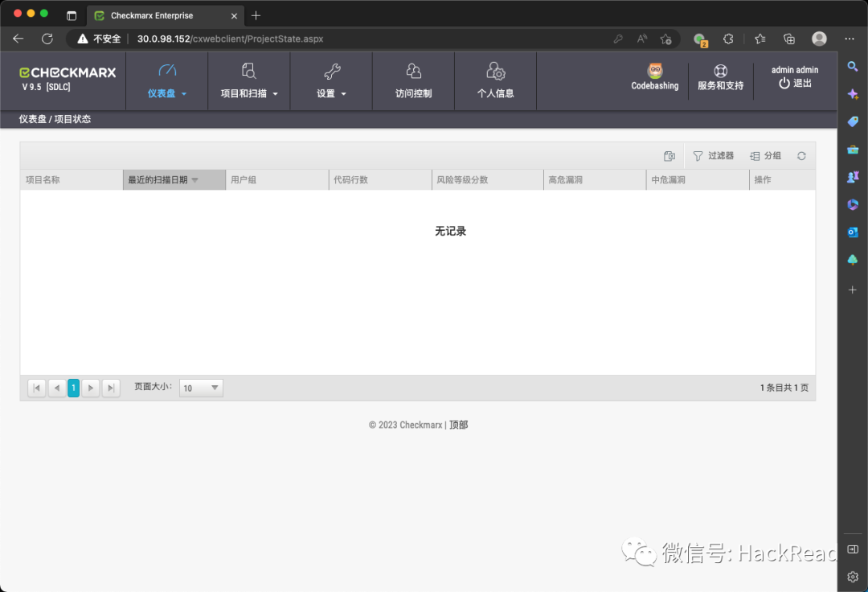868x592 pixels.
Task: Open sidebar games icon
Action: [x=853, y=177]
